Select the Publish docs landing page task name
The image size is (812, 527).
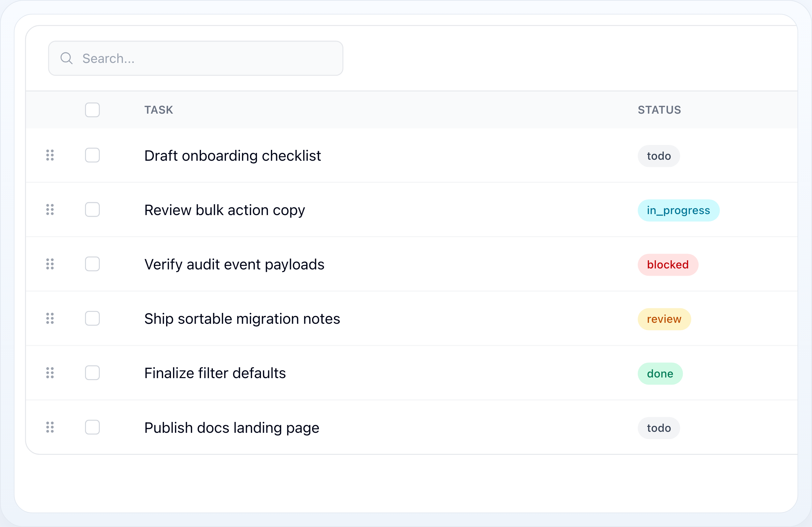pyautogui.click(x=232, y=428)
